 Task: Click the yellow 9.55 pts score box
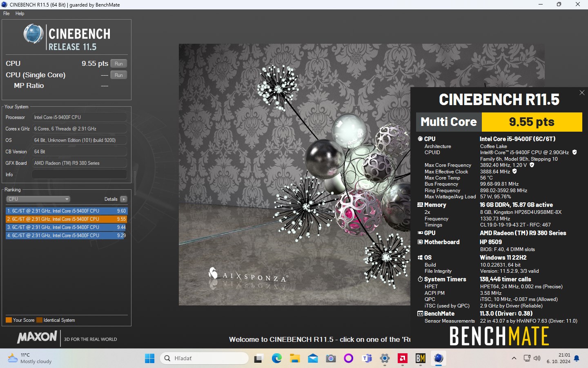tap(532, 122)
